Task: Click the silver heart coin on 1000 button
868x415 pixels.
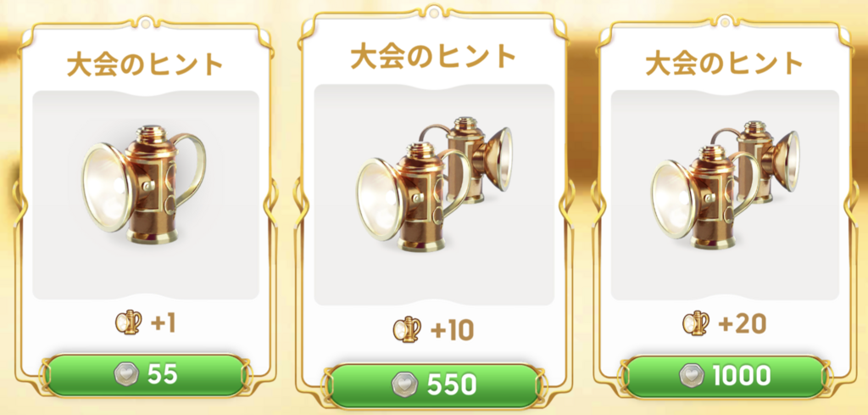Action: click(x=692, y=376)
